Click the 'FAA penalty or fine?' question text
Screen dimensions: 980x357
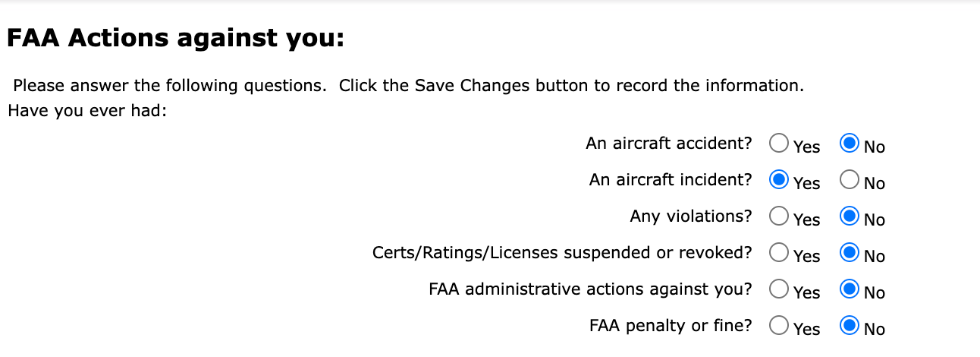[x=671, y=325]
